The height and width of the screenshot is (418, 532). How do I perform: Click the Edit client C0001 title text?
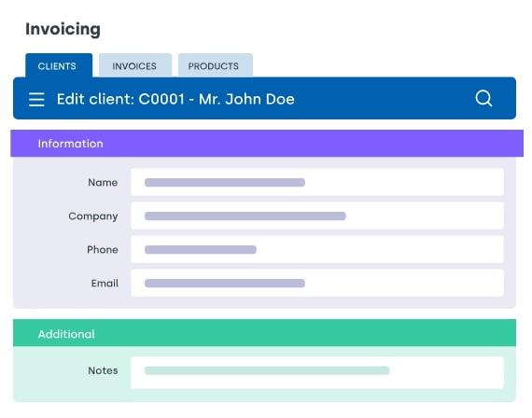(x=175, y=99)
